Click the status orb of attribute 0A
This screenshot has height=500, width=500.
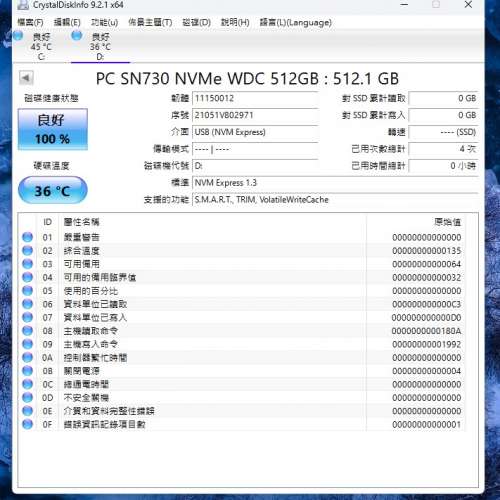point(28,357)
